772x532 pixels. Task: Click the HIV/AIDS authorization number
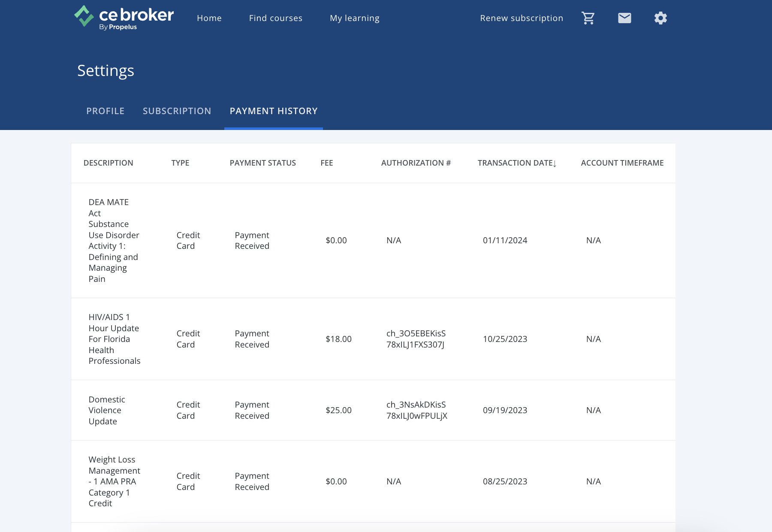click(416, 339)
